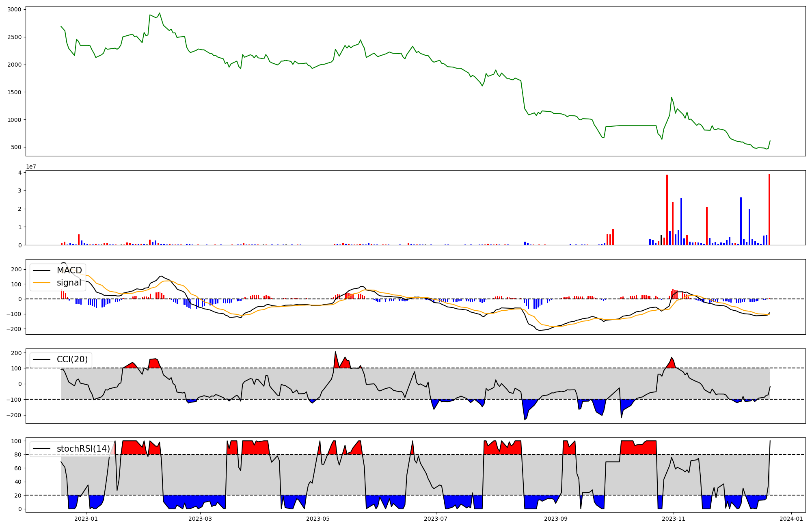Click the price peak near 2900 in February
The image size is (812, 528).
159,13
